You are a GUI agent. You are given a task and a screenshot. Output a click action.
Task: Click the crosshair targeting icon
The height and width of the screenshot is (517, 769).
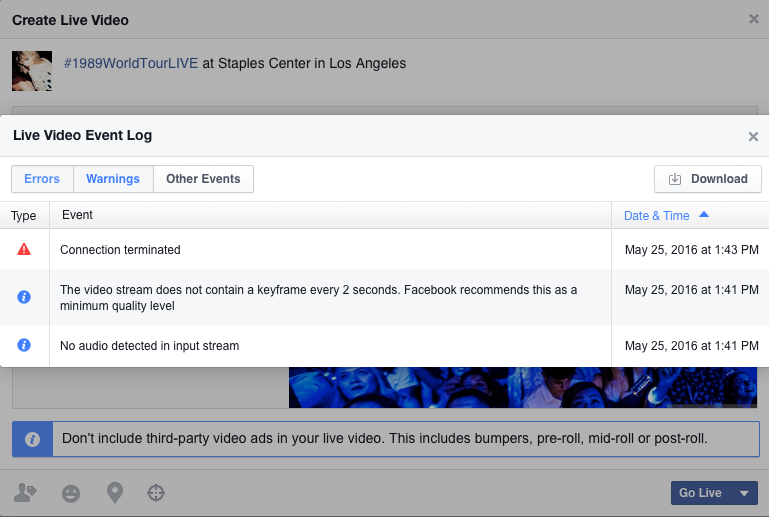click(x=155, y=493)
